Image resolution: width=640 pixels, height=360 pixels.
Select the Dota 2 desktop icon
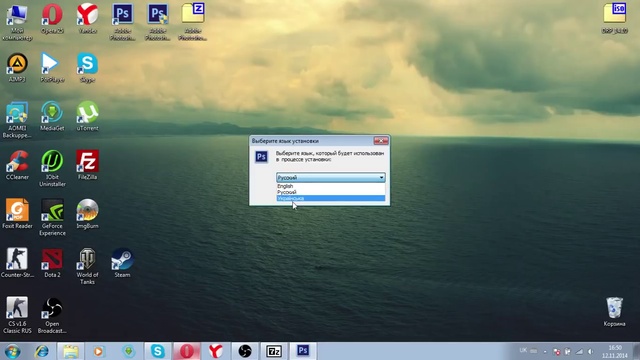tap(52, 263)
